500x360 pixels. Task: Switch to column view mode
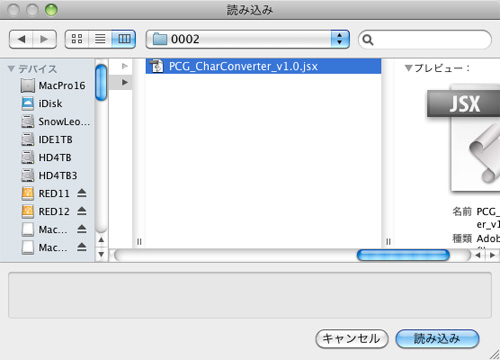pyautogui.click(x=124, y=39)
